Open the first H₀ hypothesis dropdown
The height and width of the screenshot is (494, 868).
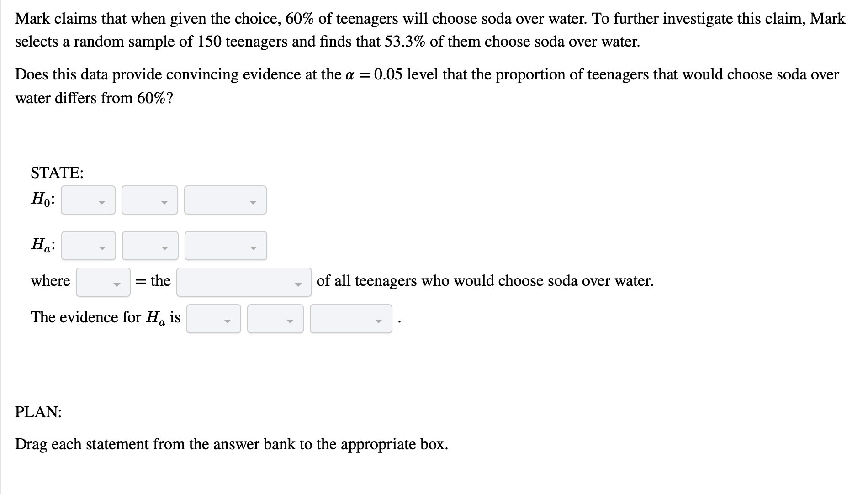[88, 200]
